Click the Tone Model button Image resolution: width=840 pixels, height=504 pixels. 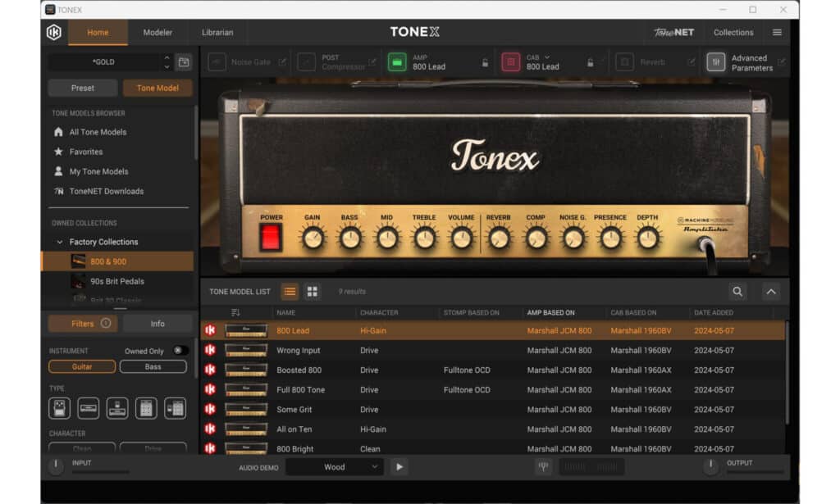tap(157, 89)
